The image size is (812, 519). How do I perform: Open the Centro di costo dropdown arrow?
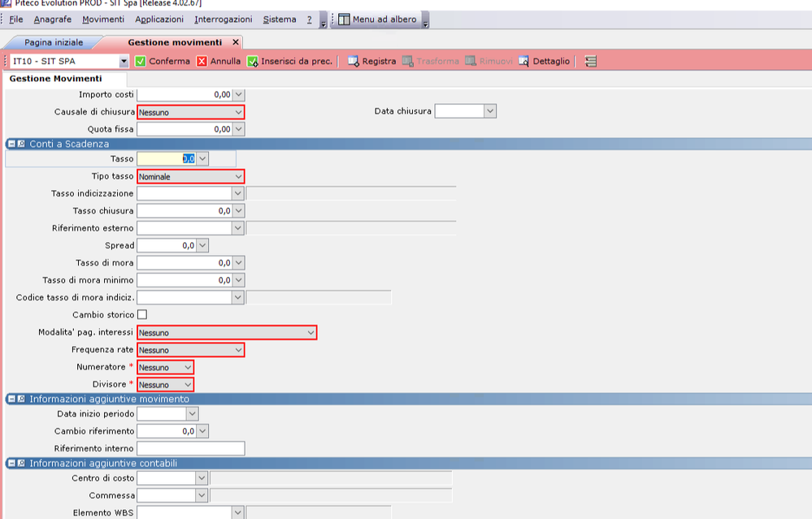(202, 478)
